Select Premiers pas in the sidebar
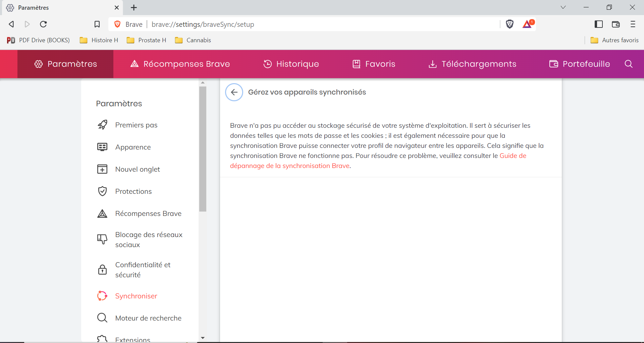 click(x=136, y=125)
